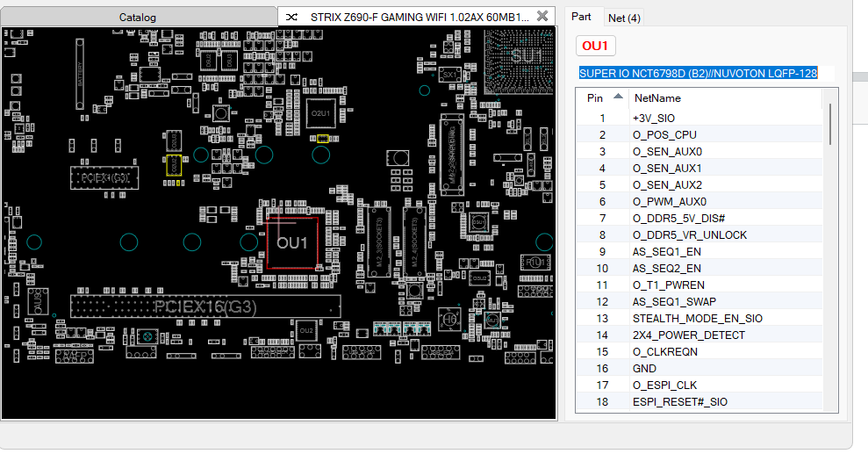Click the SX1 crystal component

coord(449,74)
